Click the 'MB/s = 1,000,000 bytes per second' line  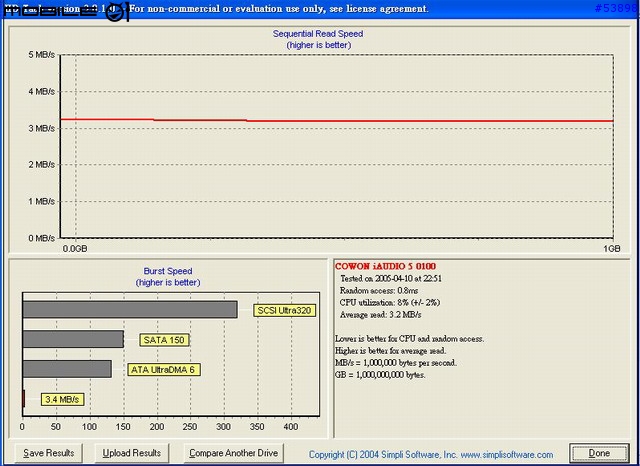tap(396, 363)
